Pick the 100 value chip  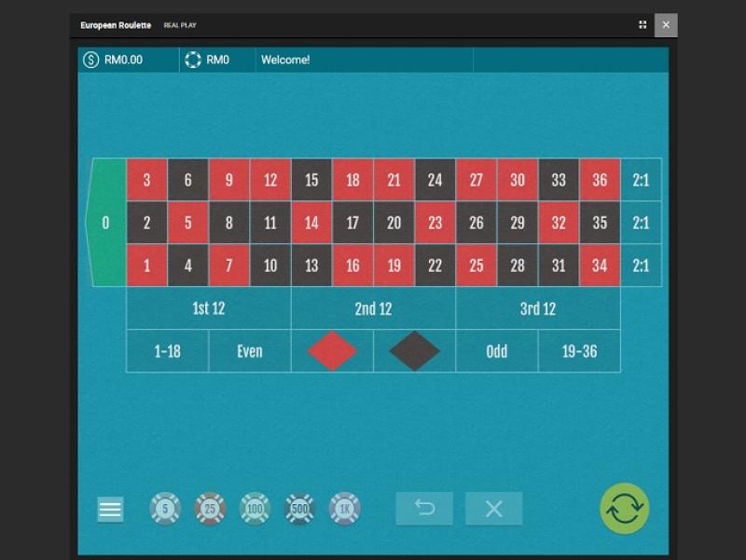255,509
